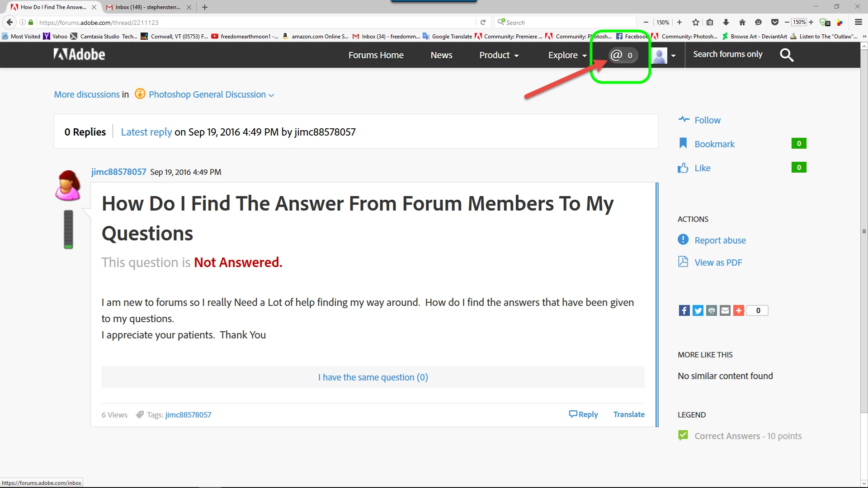Viewport: 868px width, 488px height.
Task: Click I have the same question
Action: [x=373, y=377]
